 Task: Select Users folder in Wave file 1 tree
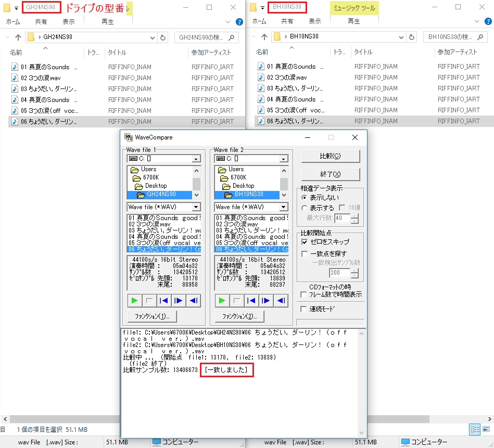[144, 170]
